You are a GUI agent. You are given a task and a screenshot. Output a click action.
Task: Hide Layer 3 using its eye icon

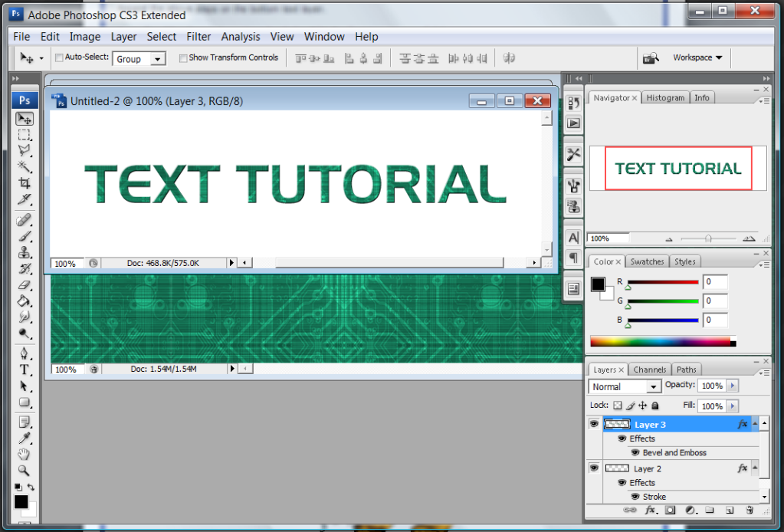(594, 424)
